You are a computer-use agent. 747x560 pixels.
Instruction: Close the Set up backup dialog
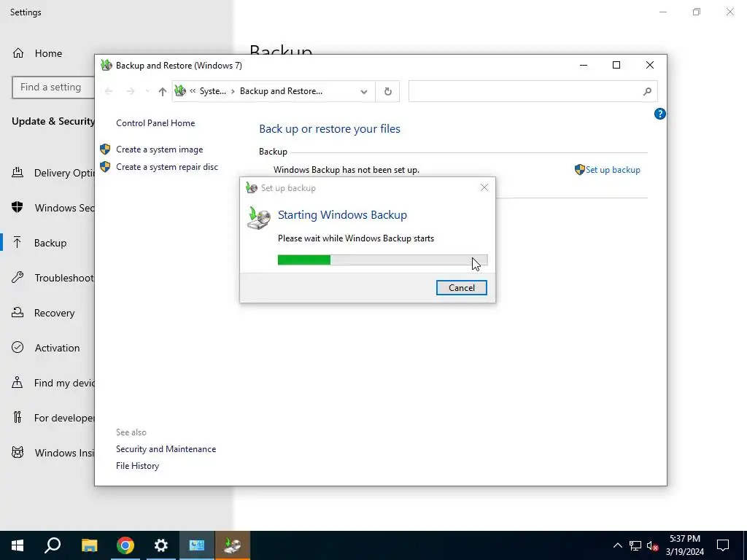click(x=484, y=187)
